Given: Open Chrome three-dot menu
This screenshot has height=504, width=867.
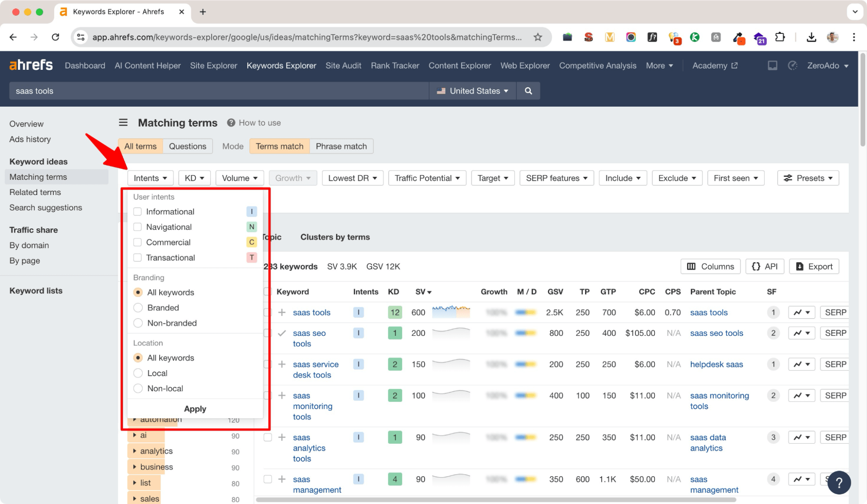Looking at the screenshot, I should [854, 37].
